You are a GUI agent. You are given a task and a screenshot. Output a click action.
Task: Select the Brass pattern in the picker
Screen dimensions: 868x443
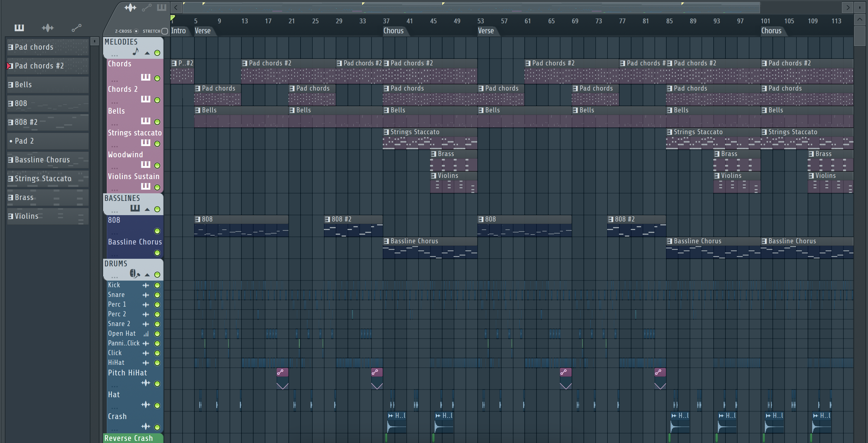[x=48, y=197]
